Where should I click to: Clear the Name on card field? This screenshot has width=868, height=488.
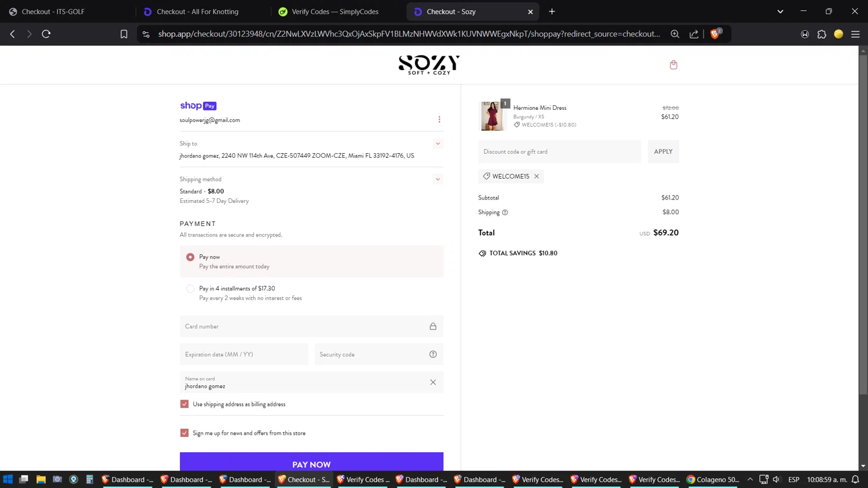point(433,382)
